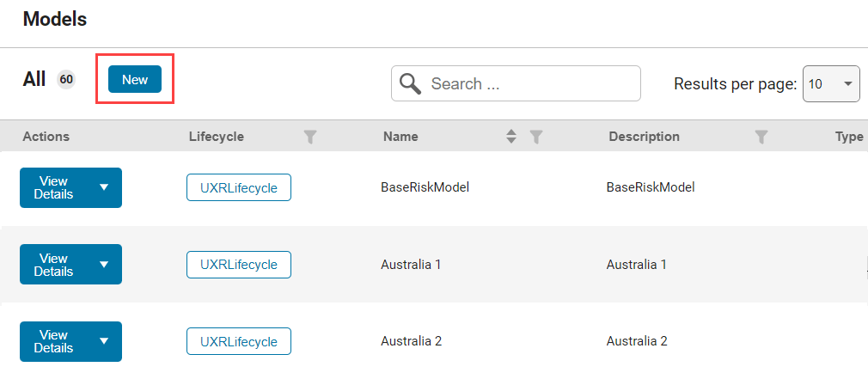Open UXRLifecycle tag in Australia 1 row
The image size is (868, 379).
coord(239,265)
